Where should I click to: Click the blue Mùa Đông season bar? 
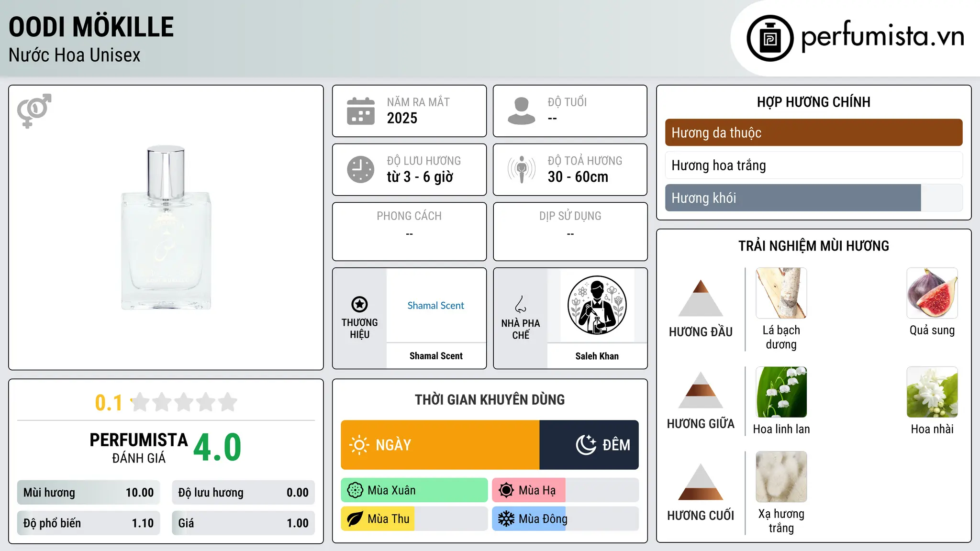[x=566, y=519]
